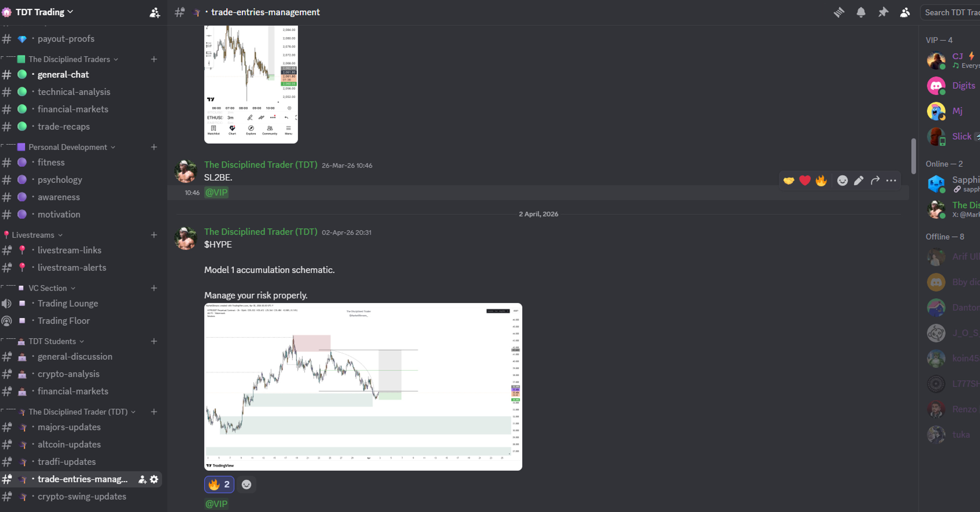Show pinned messages
Viewport: 980px width, 512px height.
883,12
